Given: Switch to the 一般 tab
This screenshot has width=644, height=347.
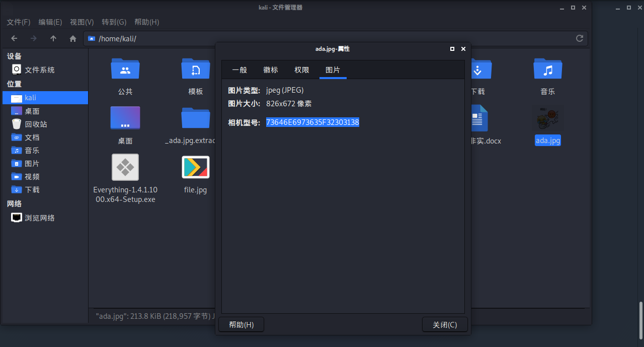Looking at the screenshot, I should [239, 70].
